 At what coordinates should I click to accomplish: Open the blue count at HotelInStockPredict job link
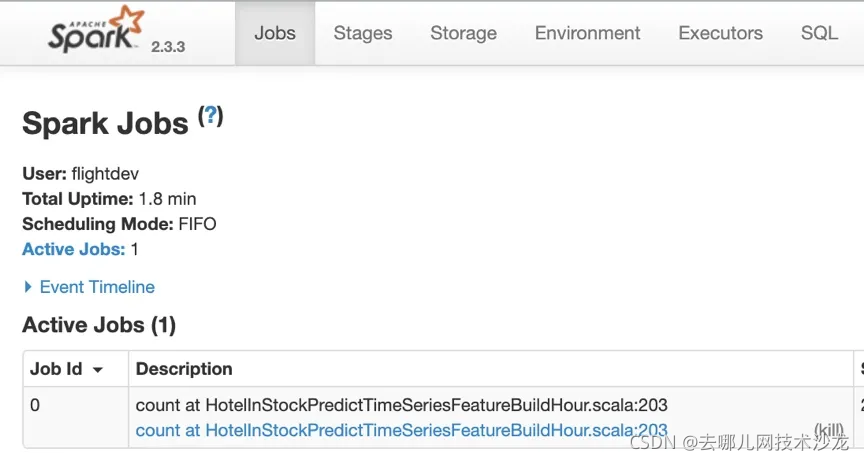coord(401,430)
